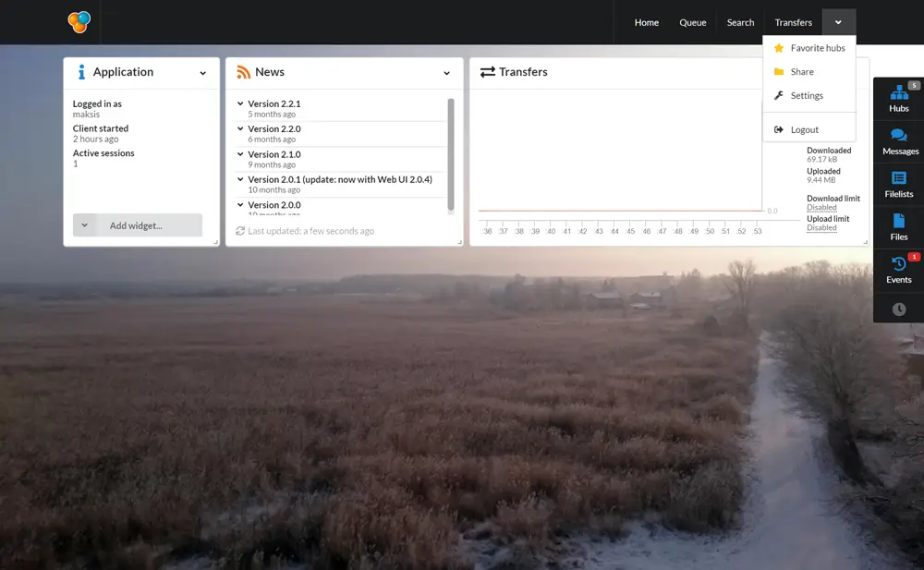This screenshot has height=570, width=924.
Task: Open the Events sidebar panel
Action: tap(898, 270)
